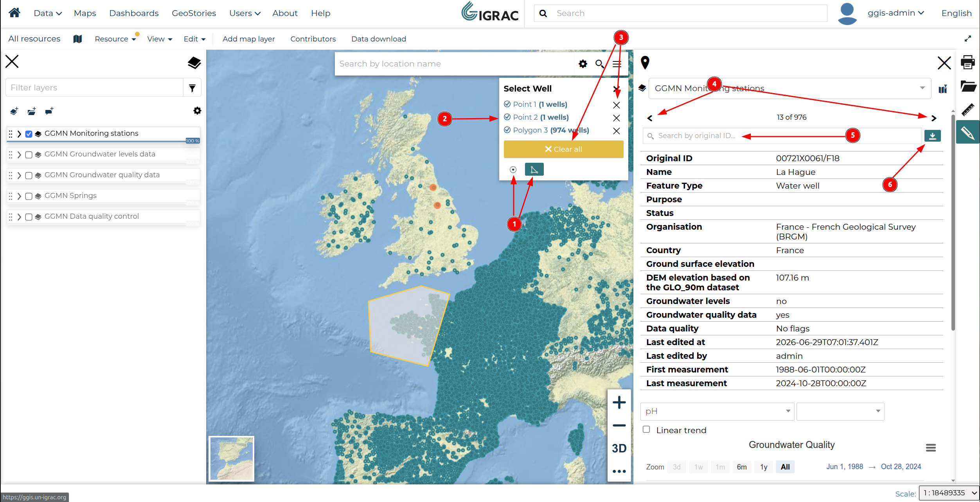Click Add map layer
This screenshot has height=502, width=980.
[x=248, y=39]
